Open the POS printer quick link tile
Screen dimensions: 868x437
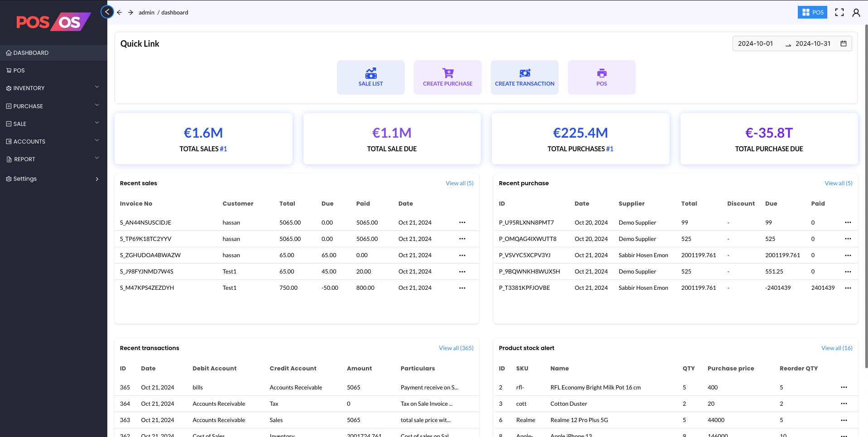click(601, 77)
